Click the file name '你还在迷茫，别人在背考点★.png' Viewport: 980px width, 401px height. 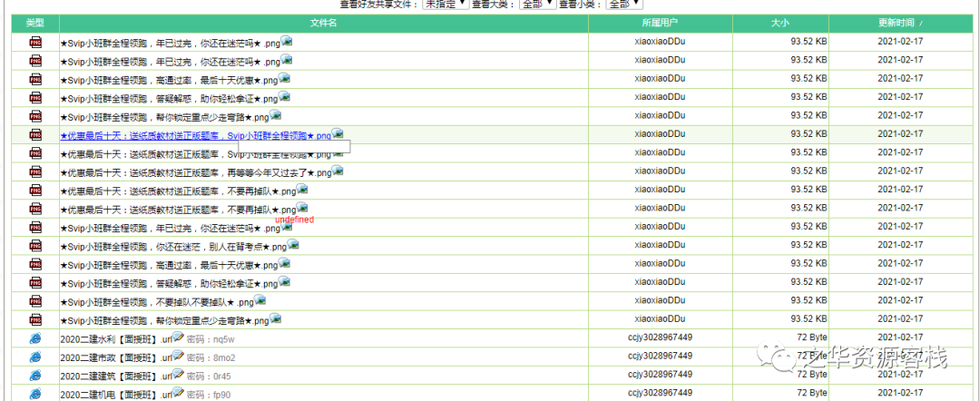click(172, 247)
